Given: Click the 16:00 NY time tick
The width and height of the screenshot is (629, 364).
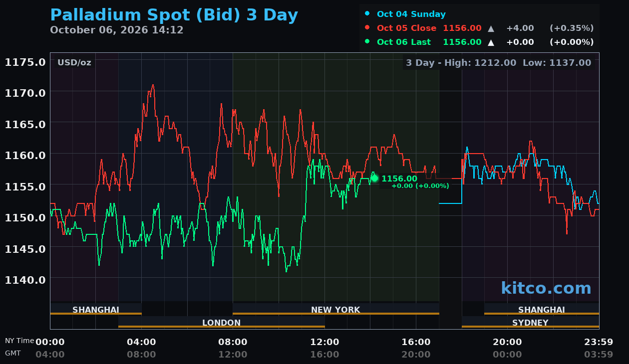Looking at the screenshot, I should click(416, 342).
